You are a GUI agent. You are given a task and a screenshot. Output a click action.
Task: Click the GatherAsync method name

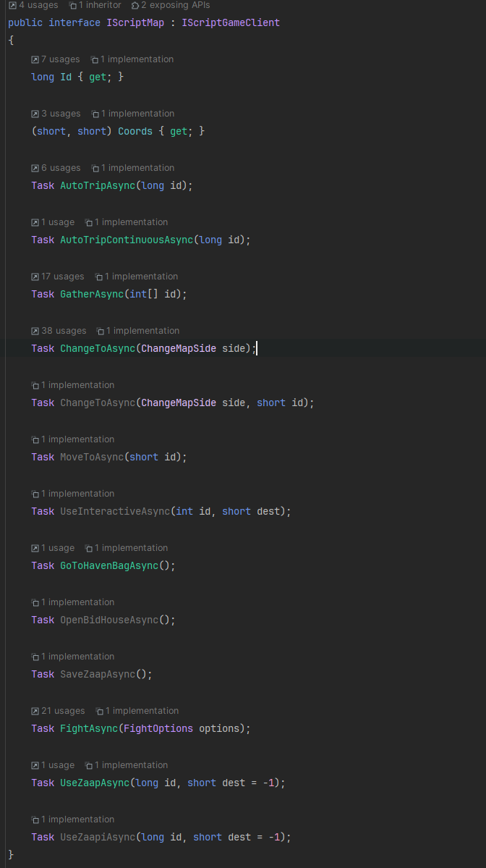pyautogui.click(x=92, y=294)
